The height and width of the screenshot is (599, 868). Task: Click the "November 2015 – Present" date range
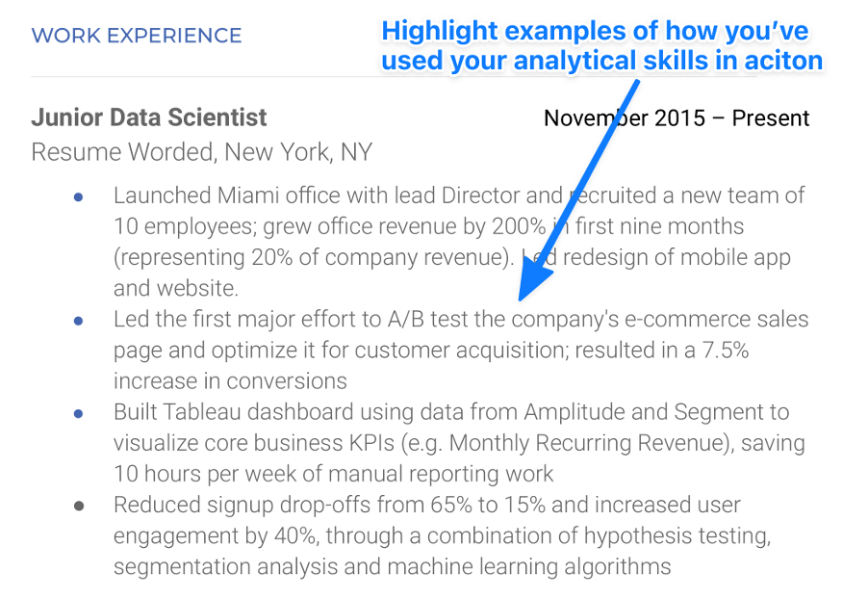677,118
